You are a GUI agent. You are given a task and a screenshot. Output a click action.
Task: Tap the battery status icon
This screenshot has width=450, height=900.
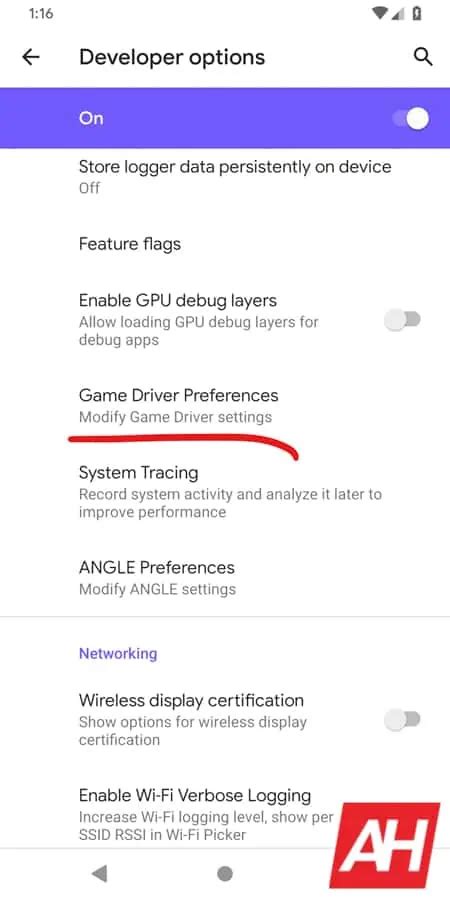(417, 13)
